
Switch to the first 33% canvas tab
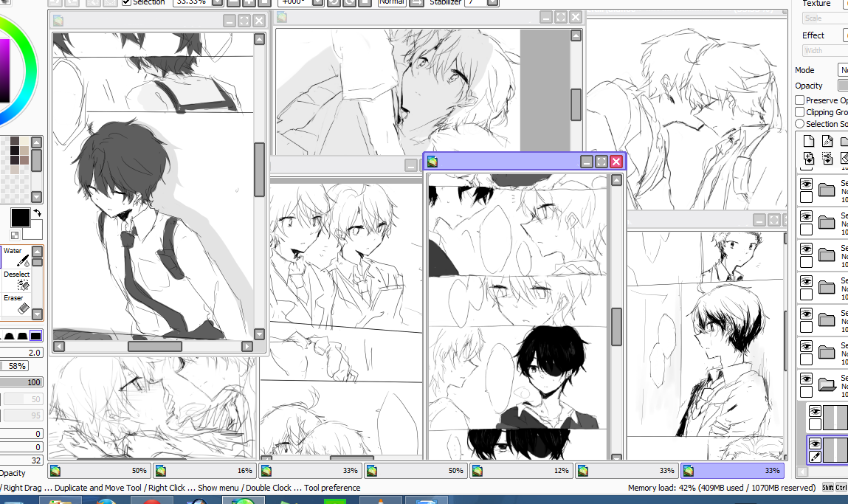pyautogui.click(x=311, y=471)
